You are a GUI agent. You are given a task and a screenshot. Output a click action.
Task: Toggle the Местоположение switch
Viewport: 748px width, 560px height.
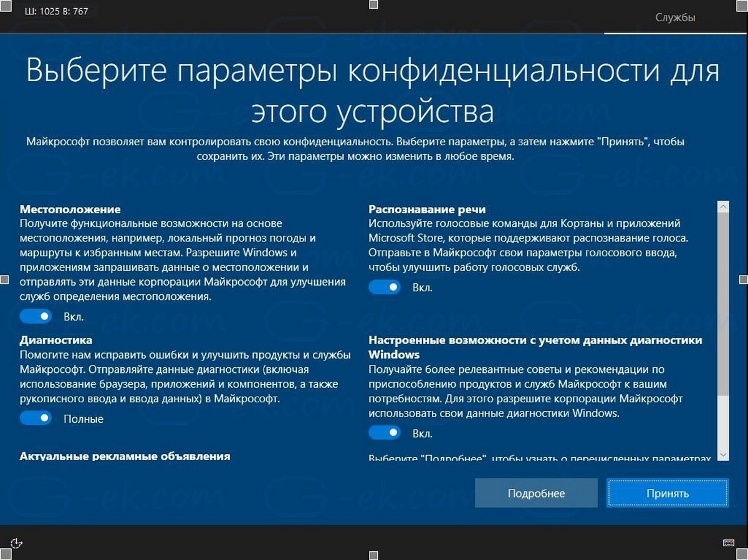[36, 316]
